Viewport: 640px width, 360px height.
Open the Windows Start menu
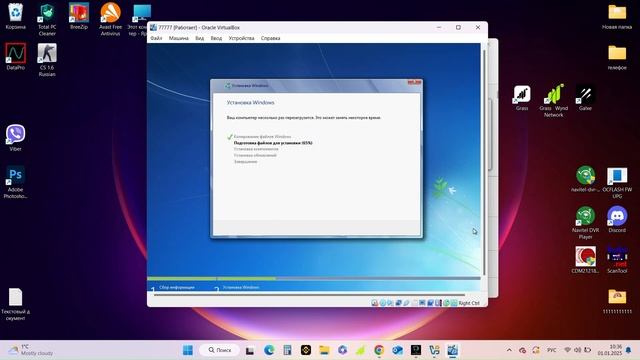(x=188, y=350)
